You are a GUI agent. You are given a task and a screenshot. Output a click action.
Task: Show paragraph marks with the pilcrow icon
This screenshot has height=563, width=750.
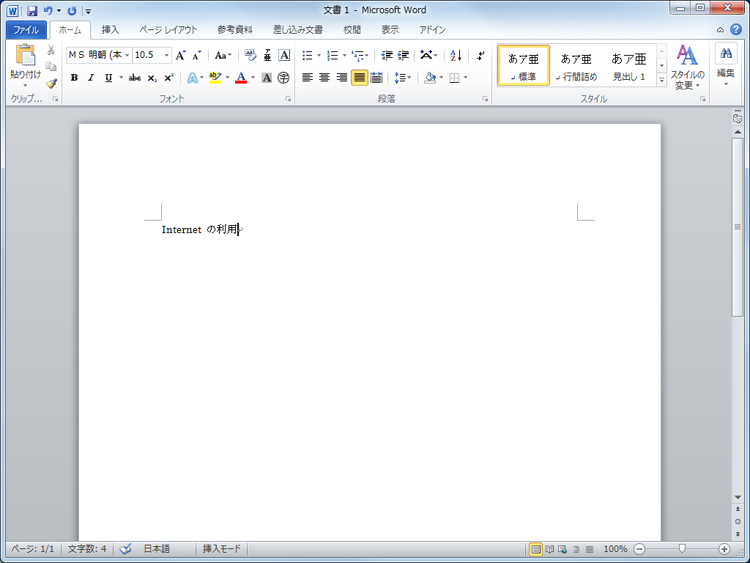click(x=480, y=55)
